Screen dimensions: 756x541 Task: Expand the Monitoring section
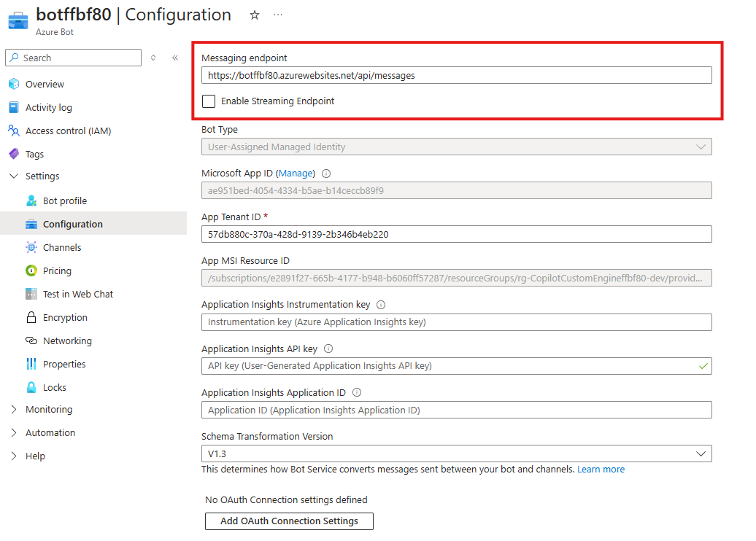coord(14,409)
